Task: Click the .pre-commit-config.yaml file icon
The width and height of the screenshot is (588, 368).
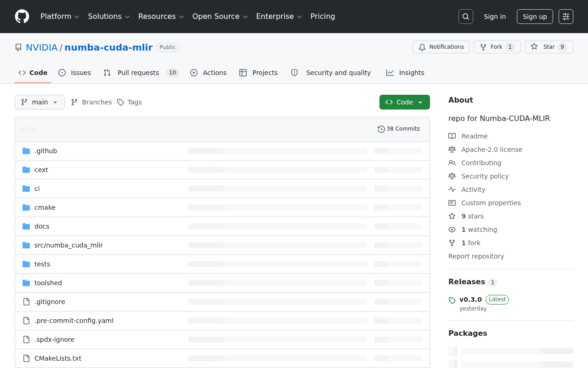Action: [x=26, y=321]
